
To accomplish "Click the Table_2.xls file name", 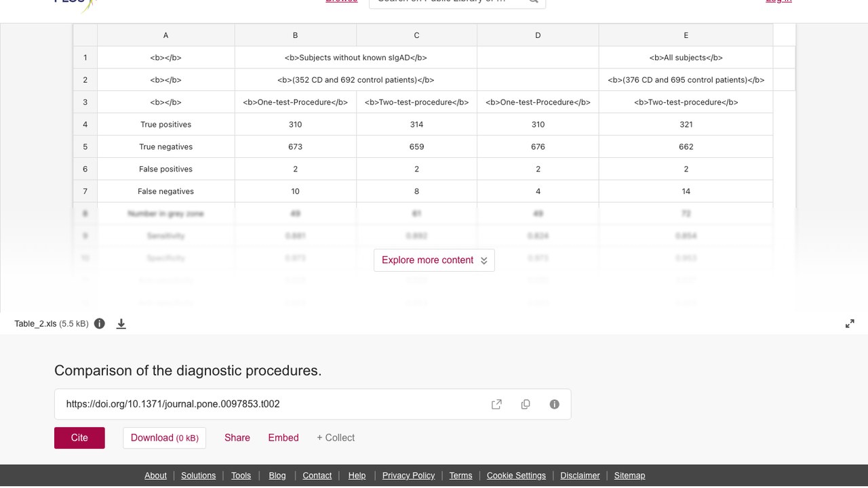I will point(35,324).
